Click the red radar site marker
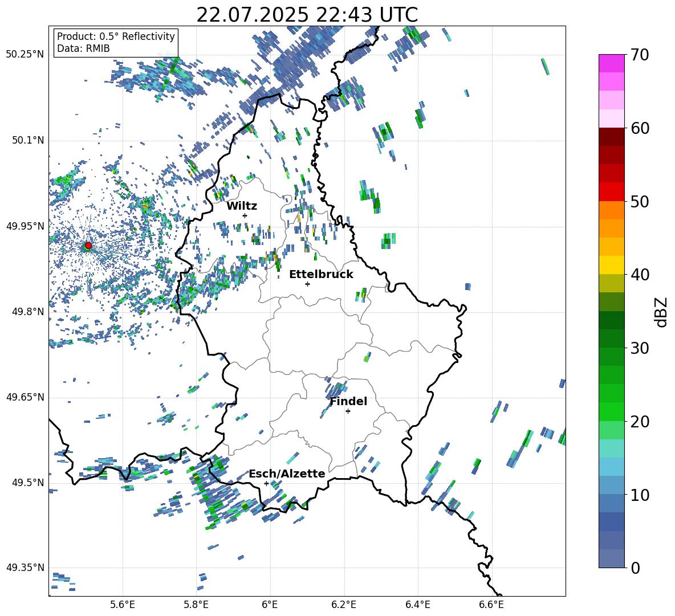Viewport: 675px width, 616px height. coord(88,245)
